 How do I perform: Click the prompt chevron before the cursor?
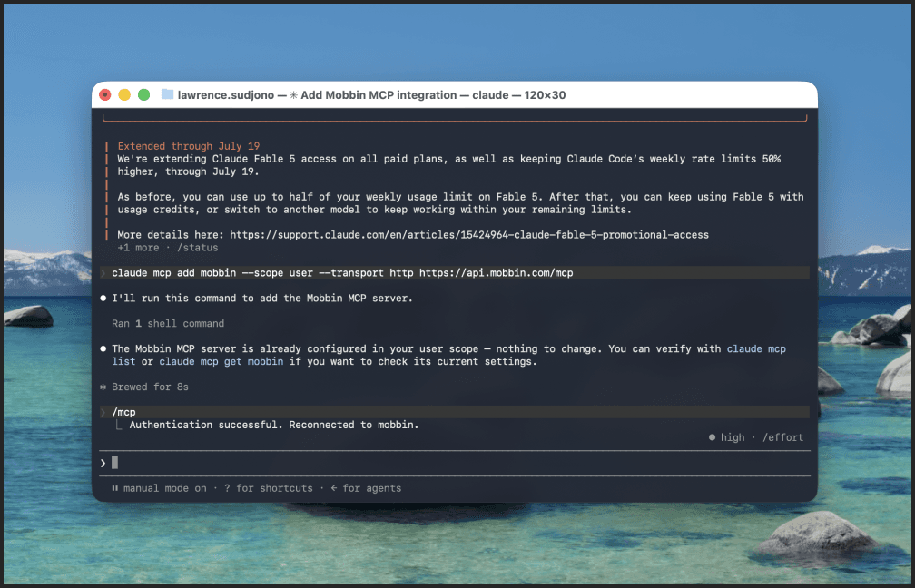[103, 463]
